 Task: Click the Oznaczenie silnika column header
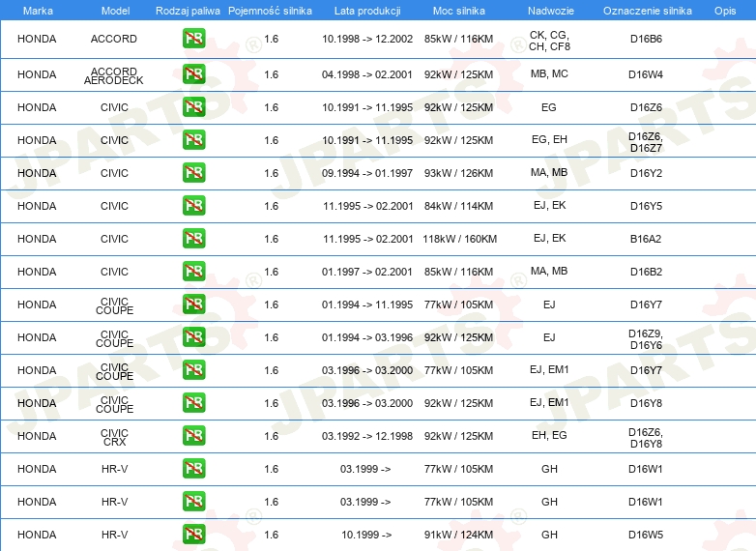647,11
